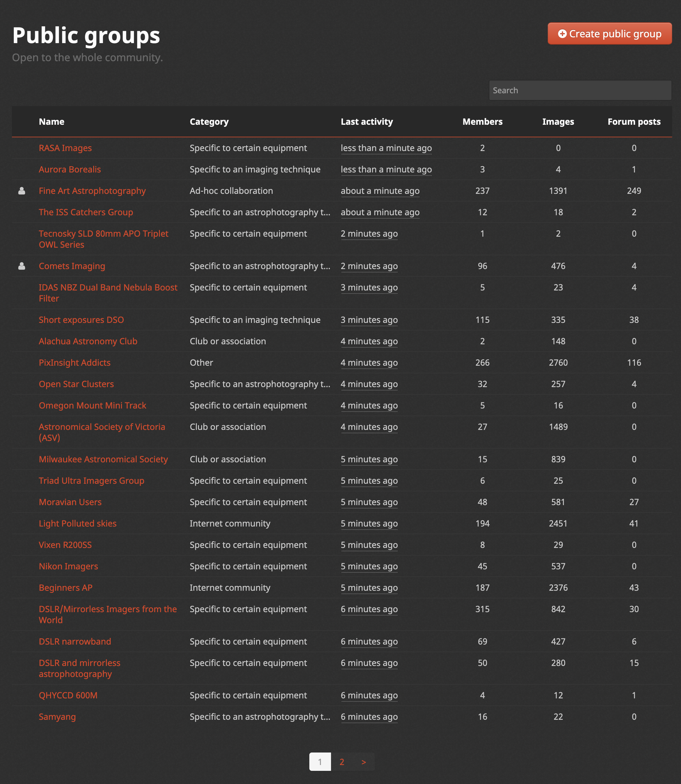This screenshot has height=784, width=681.
Task: Open the Beginners AP group
Action: 66,588
